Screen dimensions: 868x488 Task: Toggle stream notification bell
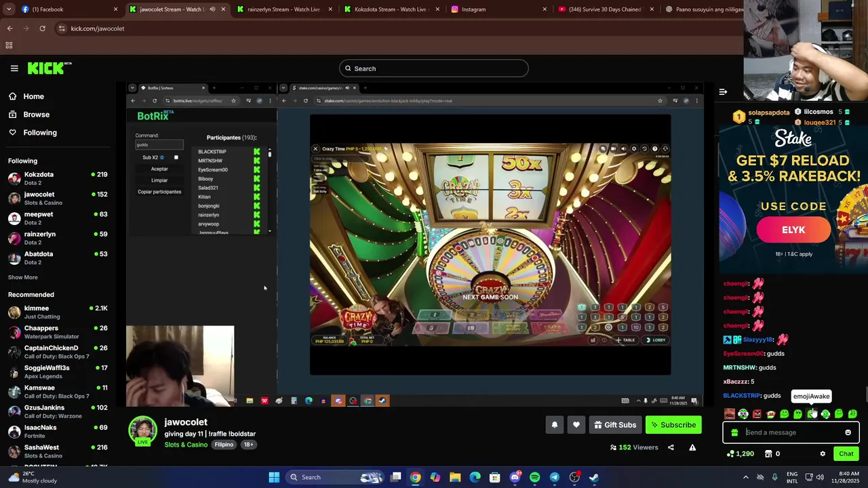pos(554,425)
